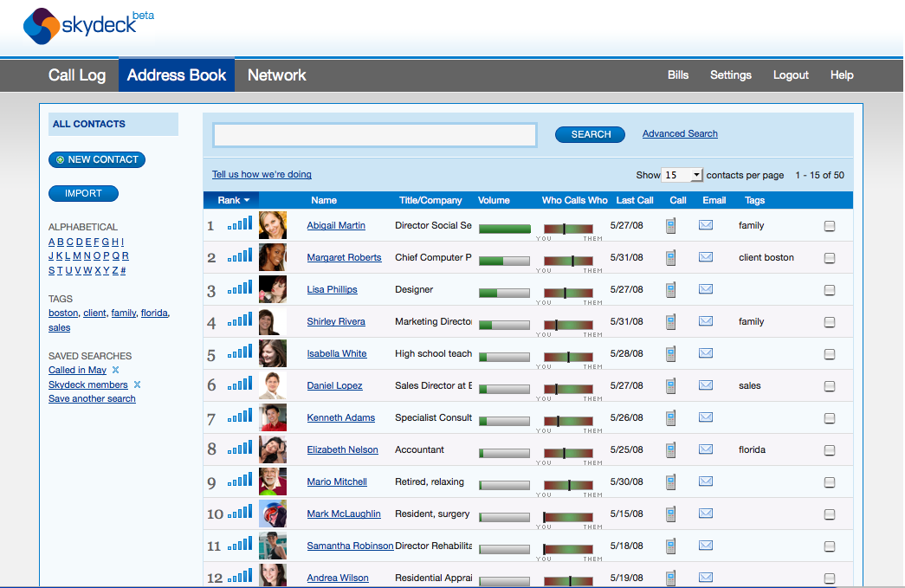905x588 pixels.
Task: Open the 'Tell us how we're doing' link
Action: (262, 174)
